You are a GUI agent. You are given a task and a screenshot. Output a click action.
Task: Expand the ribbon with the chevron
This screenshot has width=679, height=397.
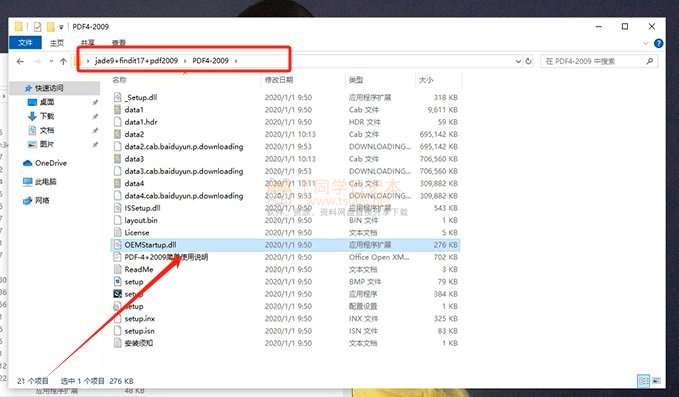click(646, 43)
